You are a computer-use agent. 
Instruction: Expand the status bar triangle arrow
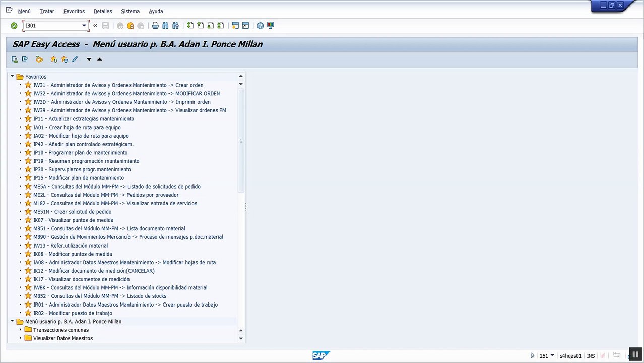click(533, 356)
